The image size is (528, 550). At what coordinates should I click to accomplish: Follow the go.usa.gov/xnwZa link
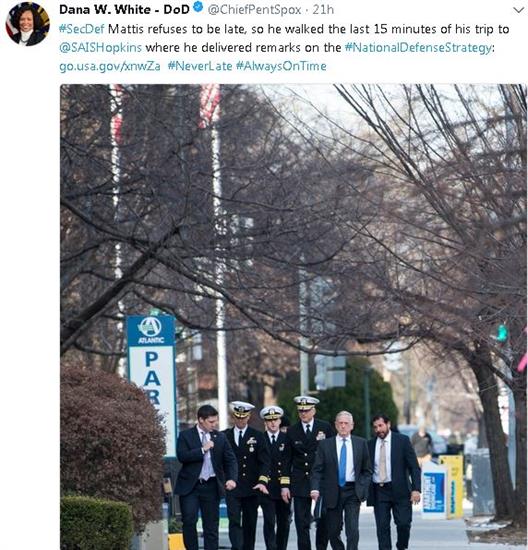coord(110,66)
